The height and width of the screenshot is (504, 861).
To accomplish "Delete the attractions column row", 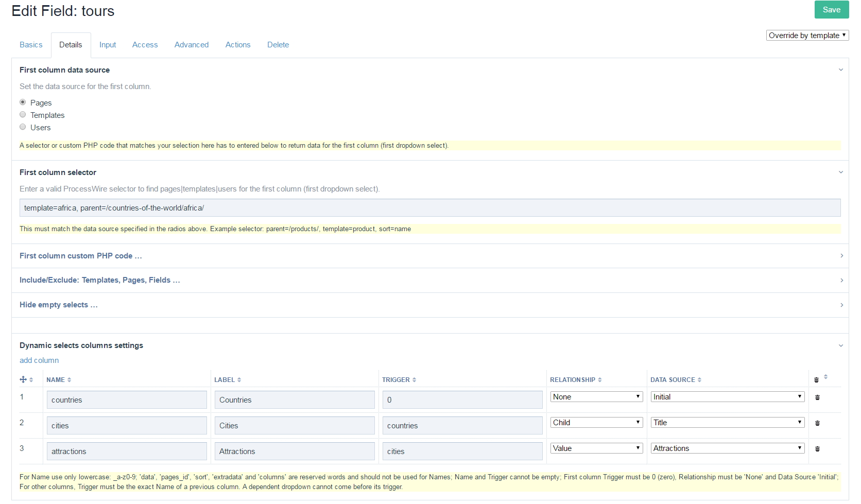I will tap(817, 449).
